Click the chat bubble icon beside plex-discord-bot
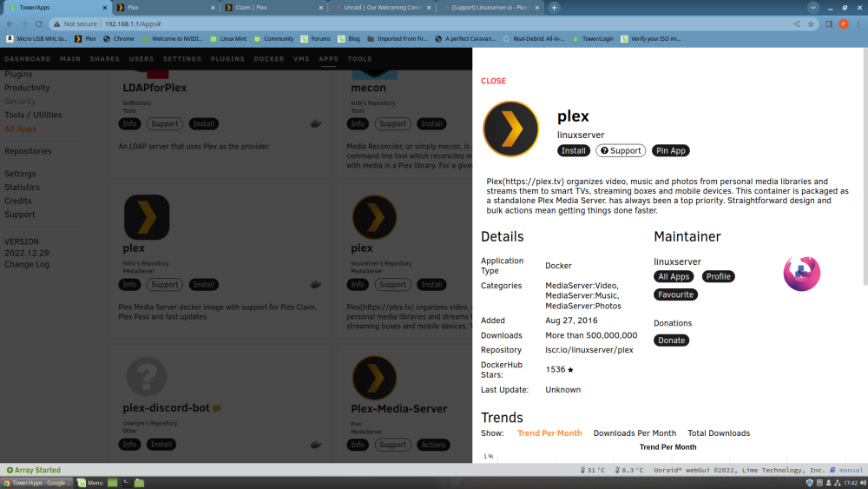Screen dimensions: 868x489 click(217, 409)
